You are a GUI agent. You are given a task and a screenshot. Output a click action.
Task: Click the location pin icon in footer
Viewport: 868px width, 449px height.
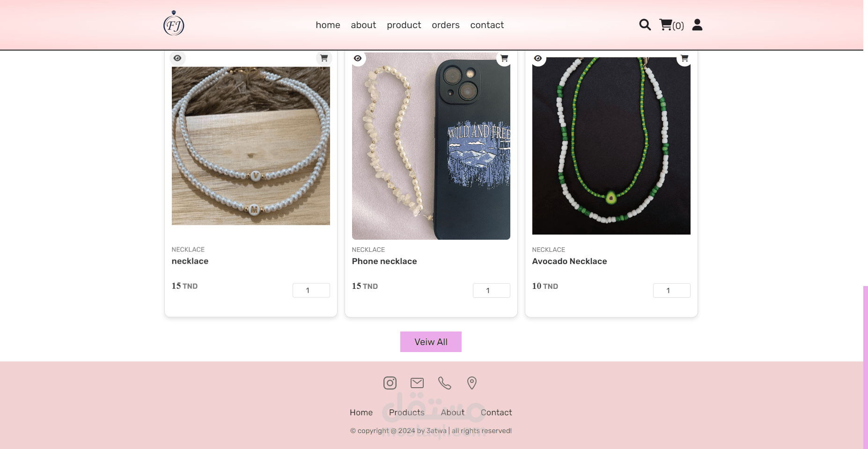(472, 383)
